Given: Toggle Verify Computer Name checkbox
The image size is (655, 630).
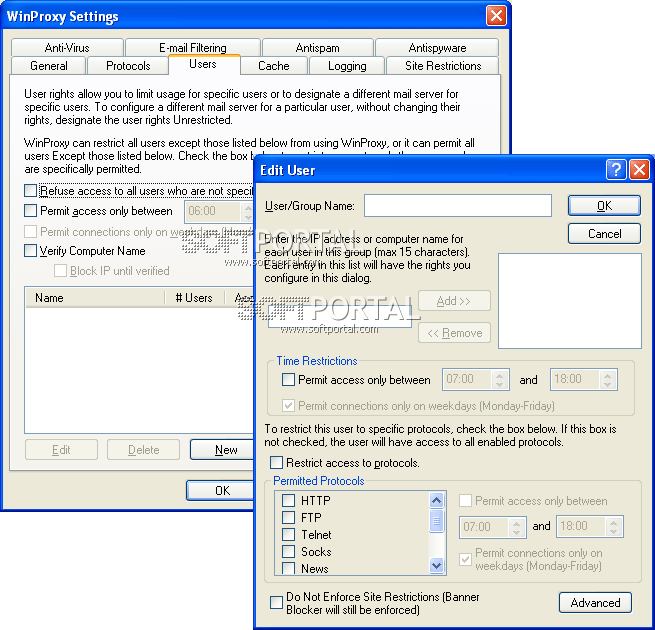Looking at the screenshot, I should [30, 251].
